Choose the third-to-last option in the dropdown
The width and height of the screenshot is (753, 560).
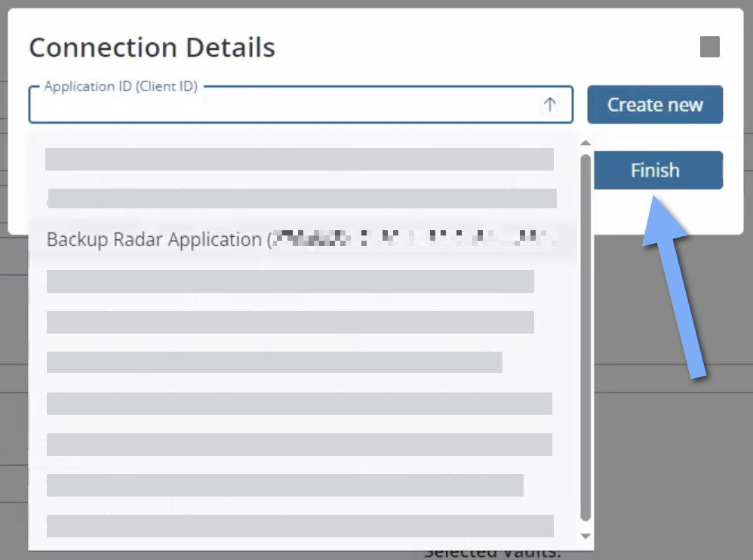[x=300, y=445]
